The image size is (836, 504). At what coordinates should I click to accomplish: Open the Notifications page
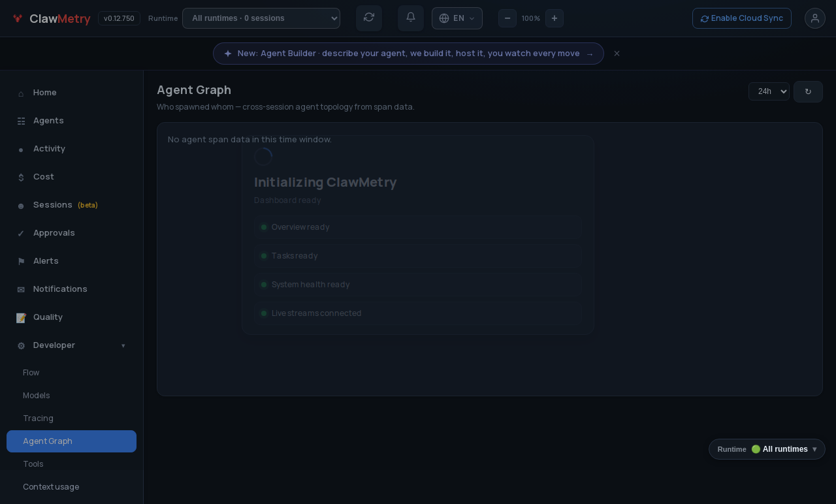tap(71, 289)
